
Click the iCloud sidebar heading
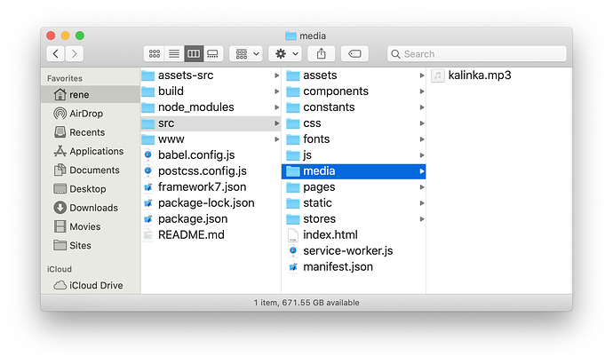(x=60, y=269)
